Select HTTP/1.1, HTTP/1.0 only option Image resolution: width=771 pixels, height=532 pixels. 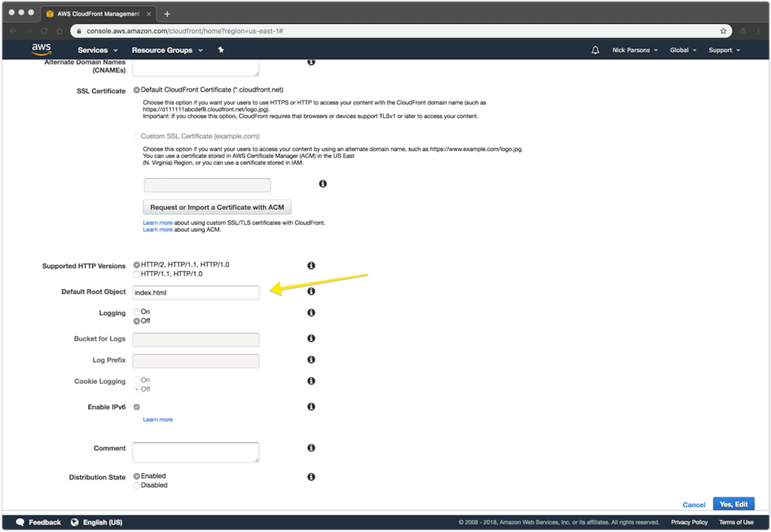point(137,274)
